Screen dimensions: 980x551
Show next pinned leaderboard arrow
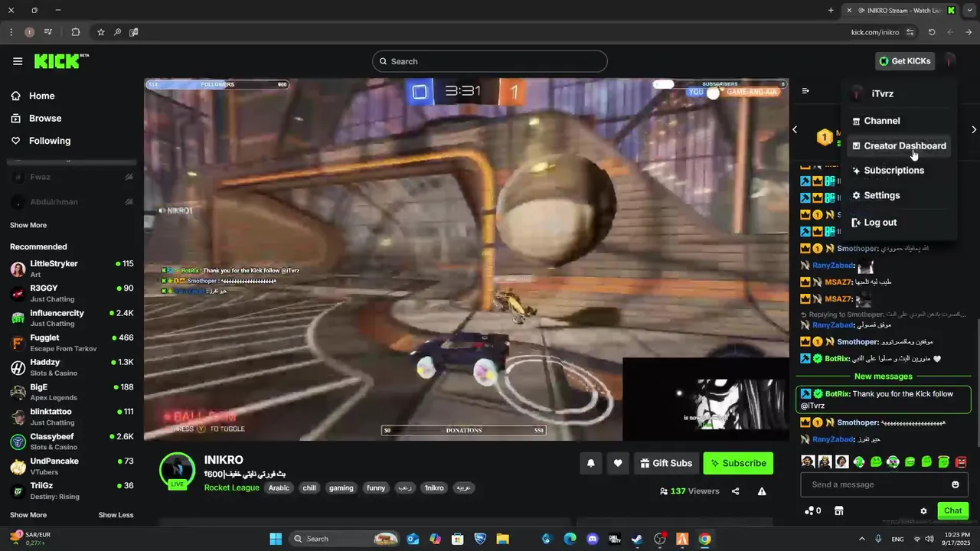pyautogui.click(x=973, y=129)
